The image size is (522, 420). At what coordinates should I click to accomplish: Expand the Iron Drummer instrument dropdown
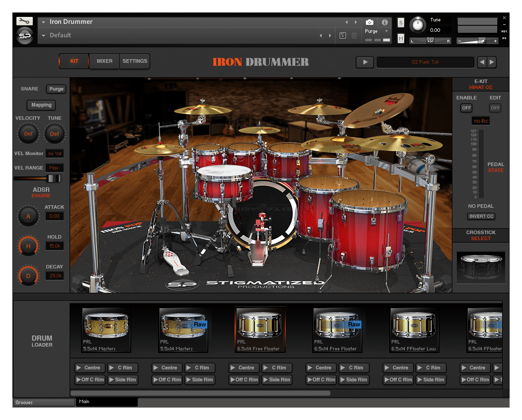[x=43, y=22]
